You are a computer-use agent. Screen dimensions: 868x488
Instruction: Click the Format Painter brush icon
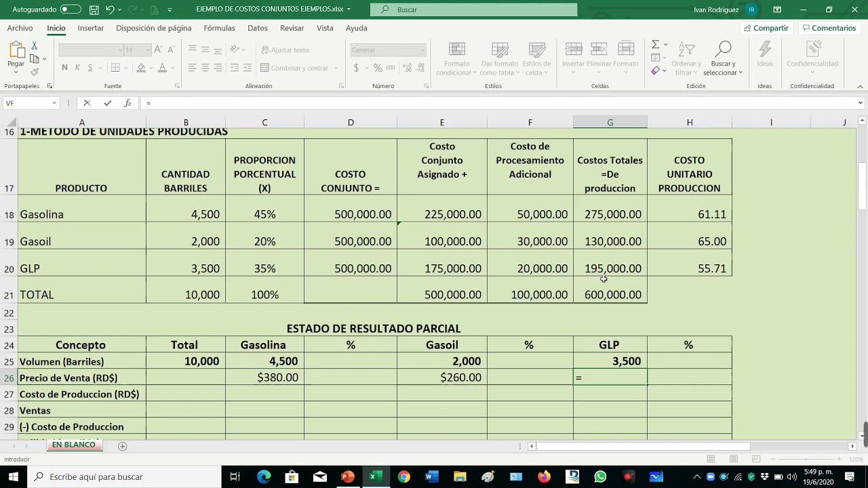pyautogui.click(x=35, y=72)
